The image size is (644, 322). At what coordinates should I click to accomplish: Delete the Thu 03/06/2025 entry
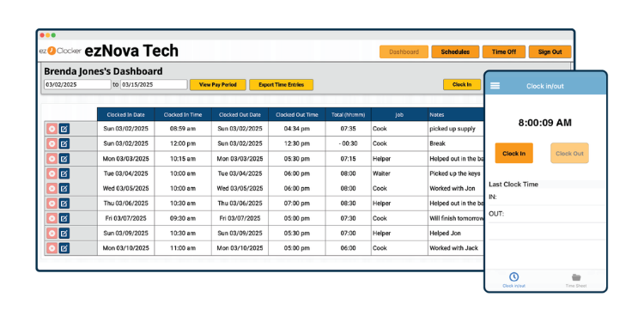52,204
